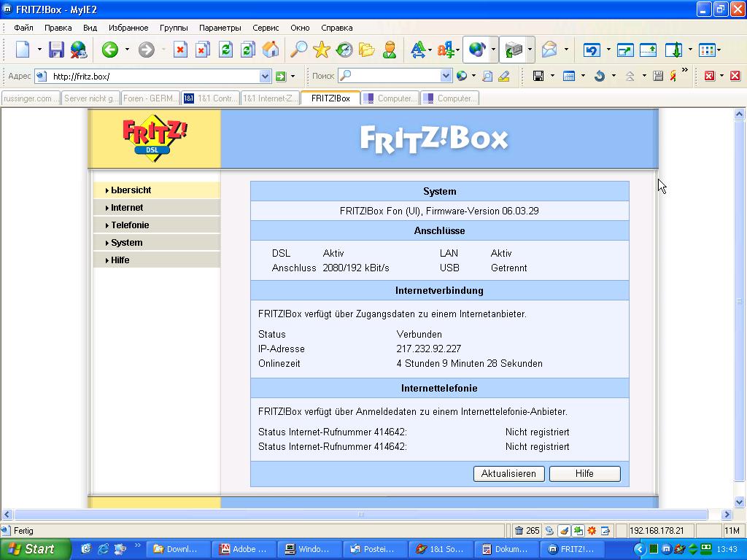Image resolution: width=747 pixels, height=560 pixels.
Task: Click the globe with music note icon
Action: (476, 50)
